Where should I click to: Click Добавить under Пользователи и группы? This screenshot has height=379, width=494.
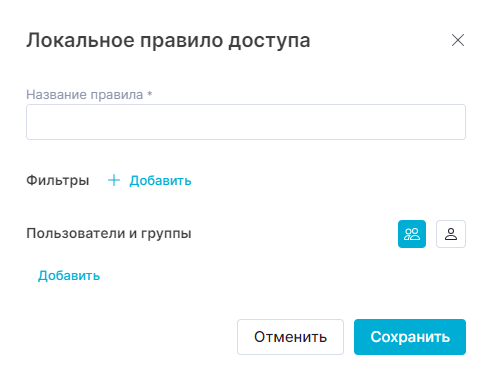(69, 276)
